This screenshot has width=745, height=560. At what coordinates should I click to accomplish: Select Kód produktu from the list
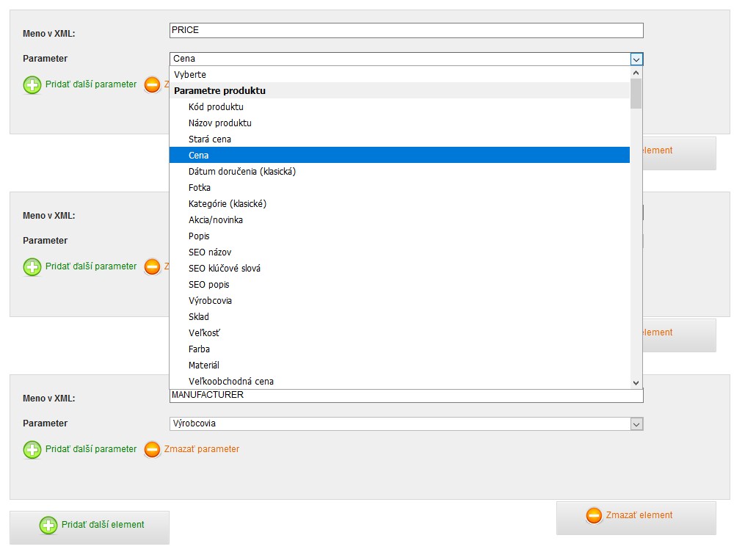pos(216,107)
